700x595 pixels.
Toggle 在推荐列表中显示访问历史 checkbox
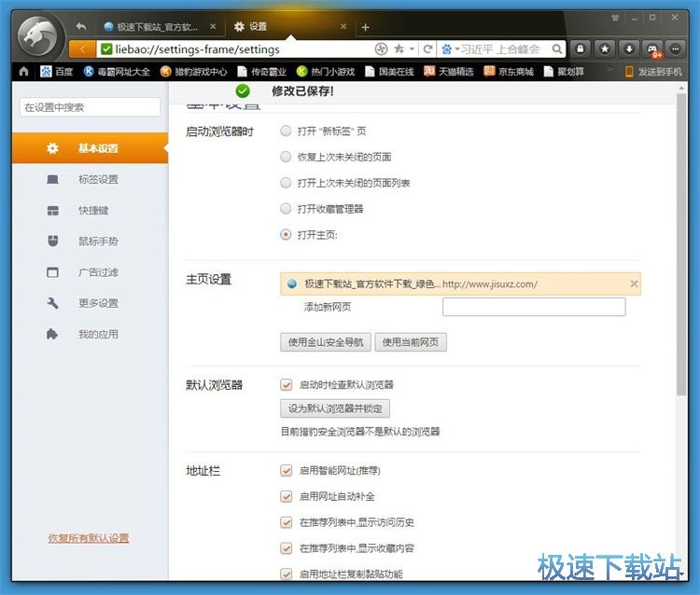287,522
